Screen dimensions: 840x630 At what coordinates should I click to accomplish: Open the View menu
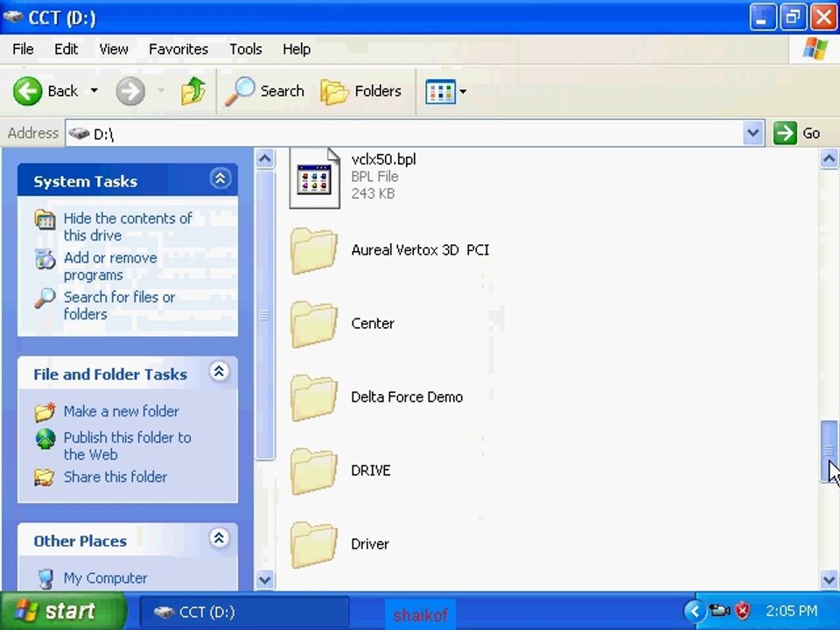[x=114, y=49]
